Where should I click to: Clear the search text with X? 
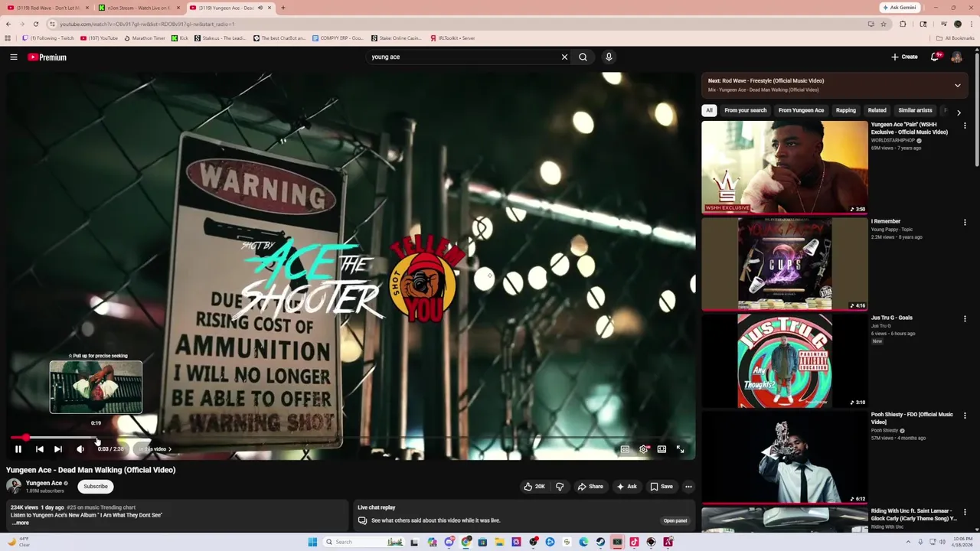[x=564, y=57]
